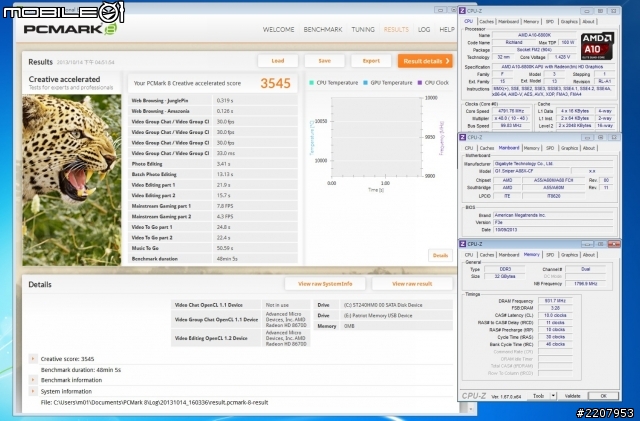Click the Load results button
The image size is (640, 421).
[278, 61]
